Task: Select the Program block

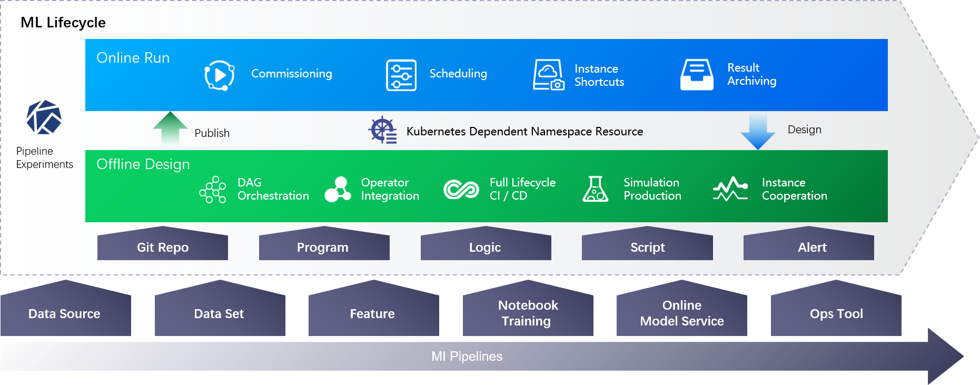Action: tap(324, 243)
